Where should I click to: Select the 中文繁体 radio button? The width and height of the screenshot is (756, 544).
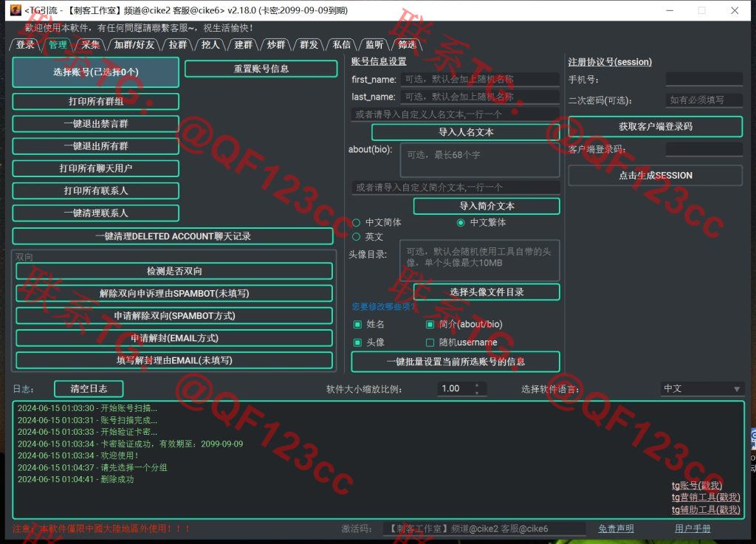[x=481, y=222]
